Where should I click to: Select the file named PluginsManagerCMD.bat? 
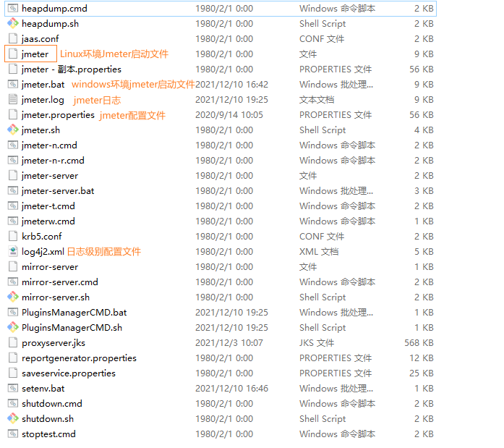[74, 312]
